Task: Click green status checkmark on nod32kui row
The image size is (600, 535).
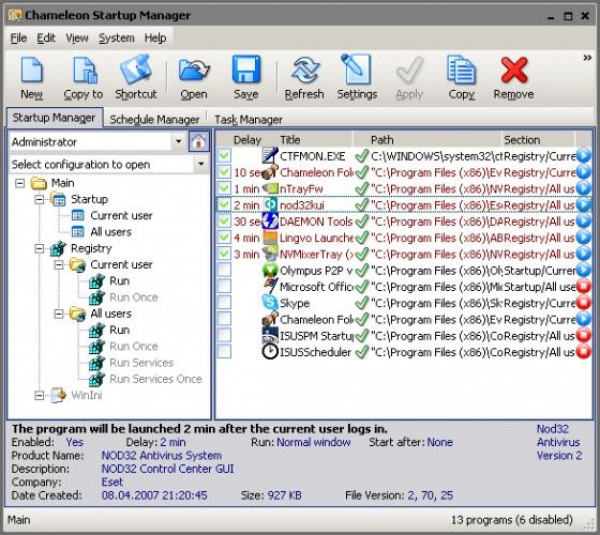Action: pos(362,205)
